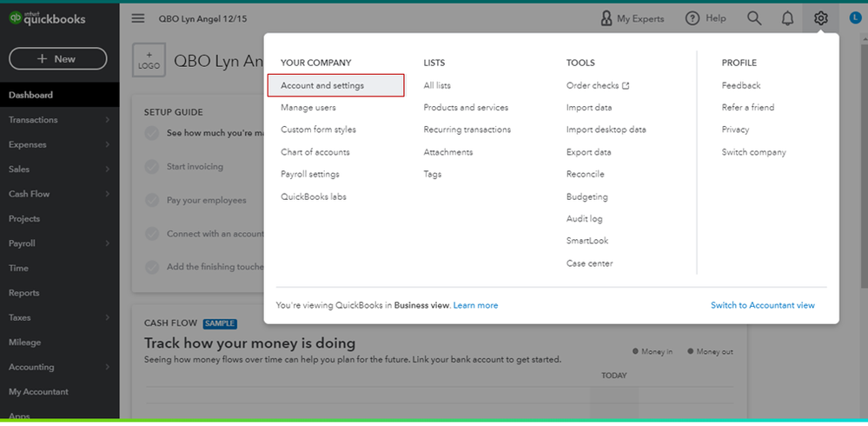Image resolution: width=868 pixels, height=426 pixels.
Task: Open Reconcile tool
Action: click(x=585, y=174)
